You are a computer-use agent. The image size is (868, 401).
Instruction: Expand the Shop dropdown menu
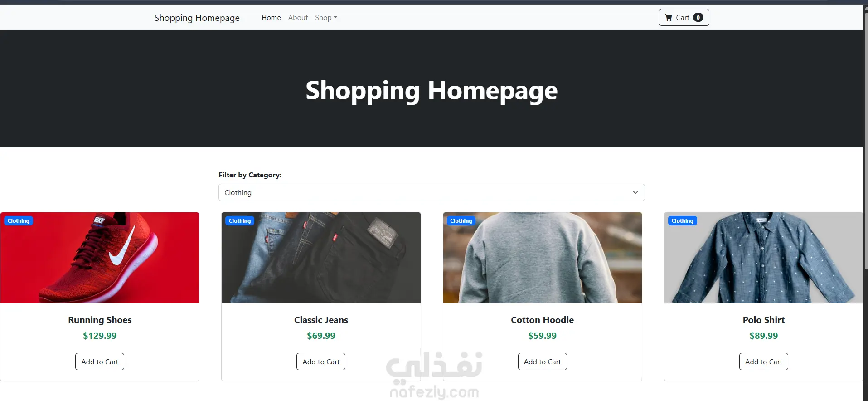(326, 18)
